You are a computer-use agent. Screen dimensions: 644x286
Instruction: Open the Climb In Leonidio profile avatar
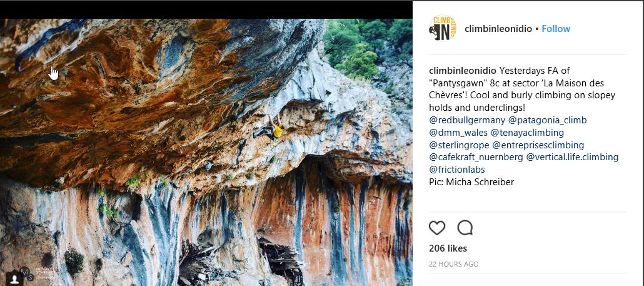[x=443, y=29]
